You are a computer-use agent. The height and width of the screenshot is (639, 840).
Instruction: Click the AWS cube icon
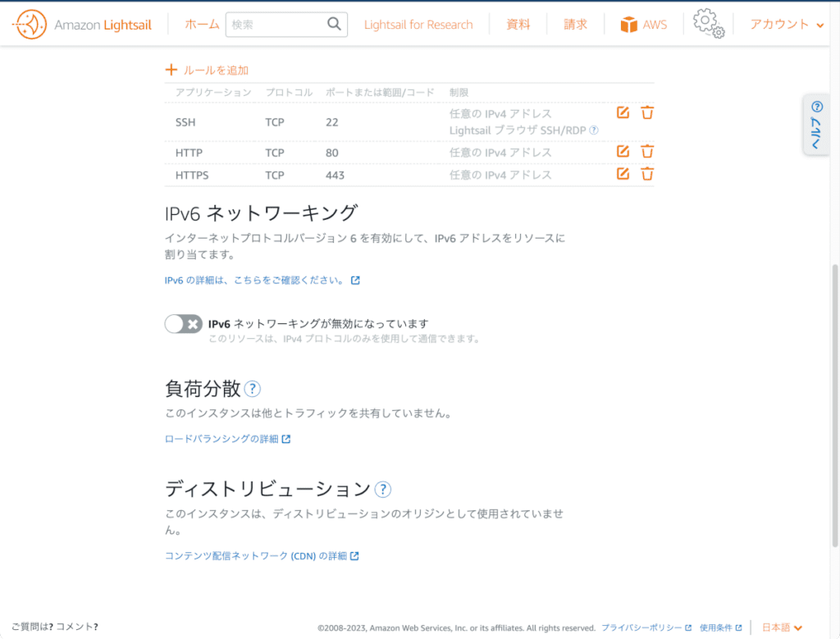tap(628, 25)
